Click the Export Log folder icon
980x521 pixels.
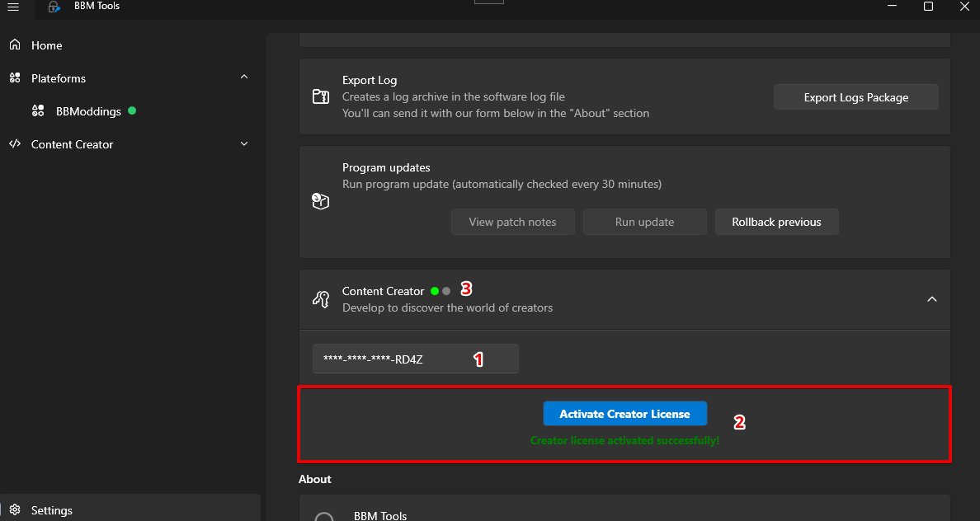[321, 97]
